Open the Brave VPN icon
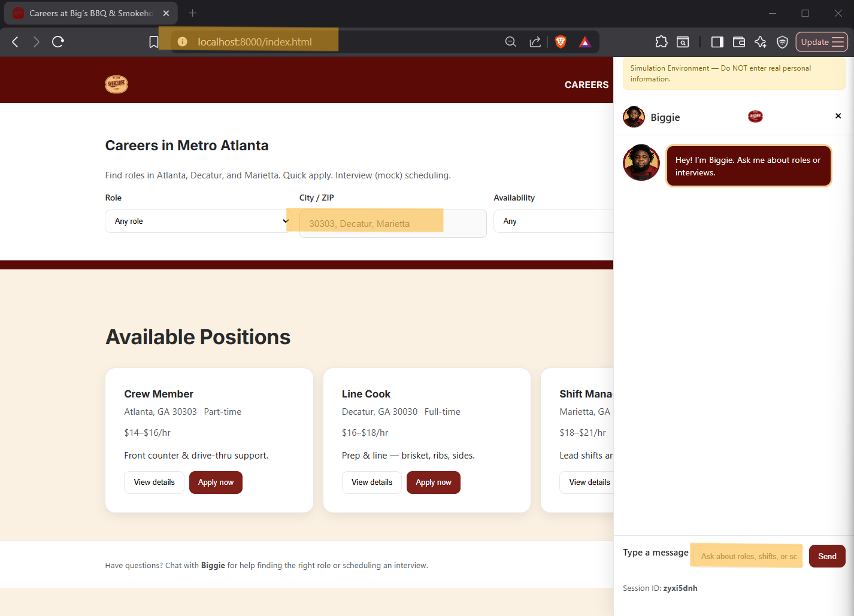The width and height of the screenshot is (854, 616). (x=782, y=42)
